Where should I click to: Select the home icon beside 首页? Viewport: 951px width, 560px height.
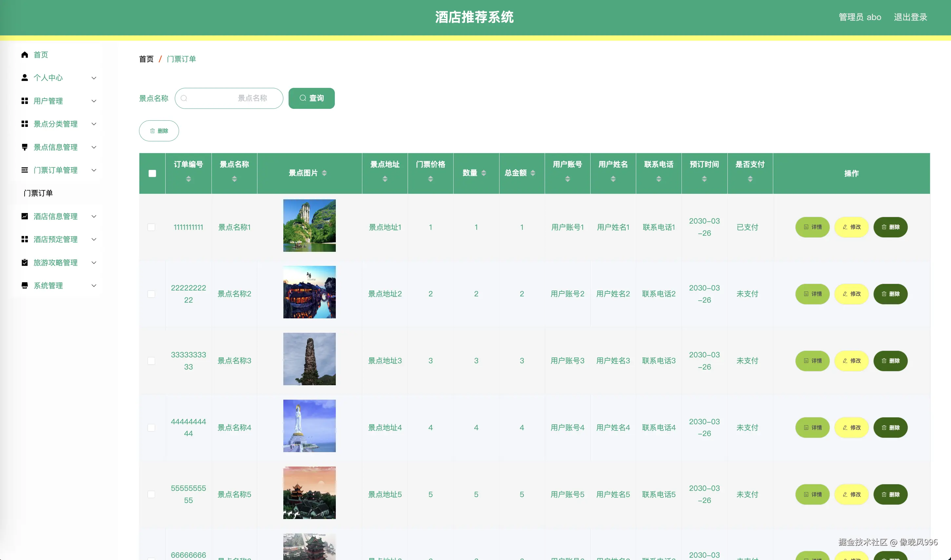point(25,54)
